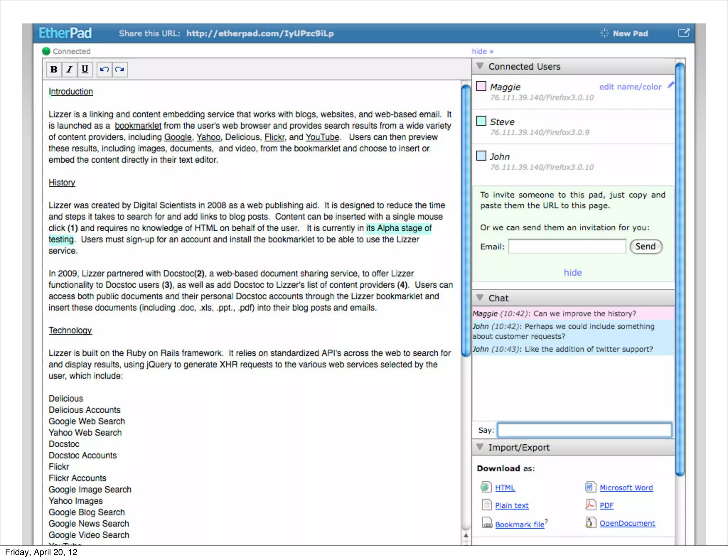
Task: Click the redo arrow icon
Action: coord(120,69)
